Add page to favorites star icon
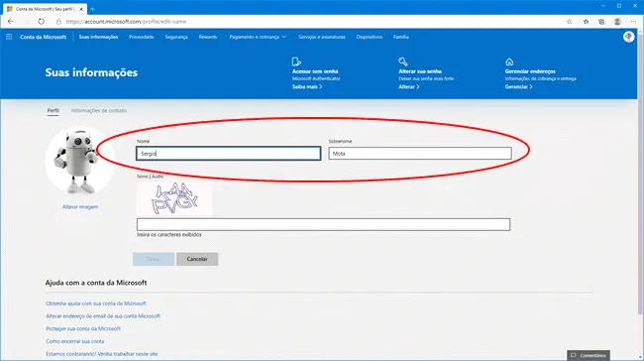The width and height of the screenshot is (644, 361). [x=570, y=22]
